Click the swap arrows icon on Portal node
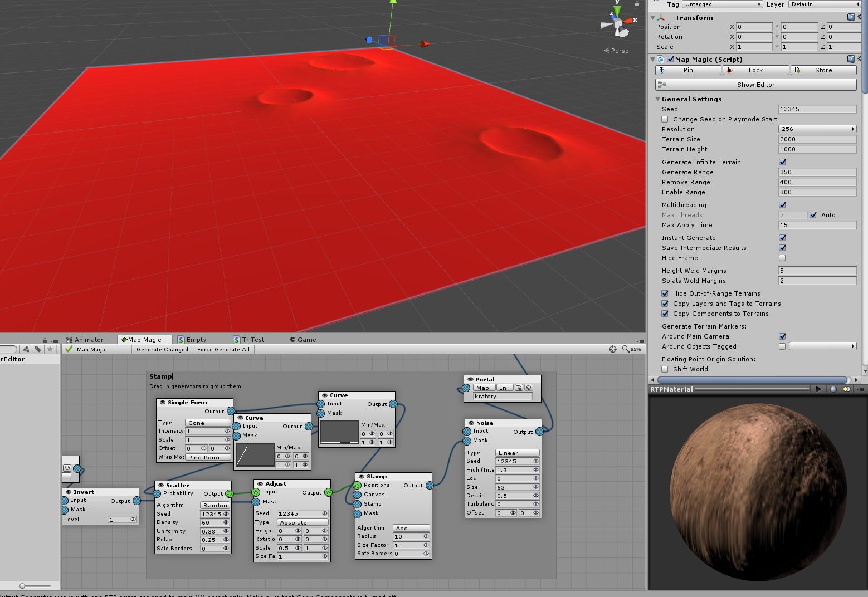The height and width of the screenshot is (597, 868). coord(519,387)
